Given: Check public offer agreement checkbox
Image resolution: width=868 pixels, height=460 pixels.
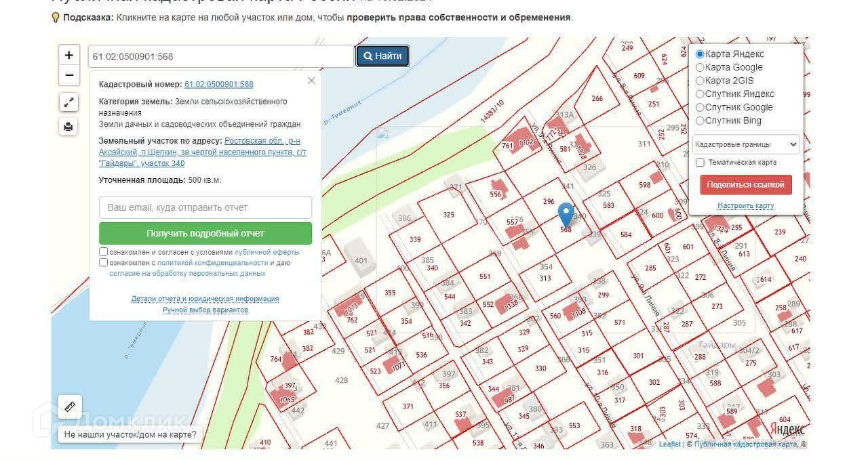Looking at the screenshot, I should point(104,252).
